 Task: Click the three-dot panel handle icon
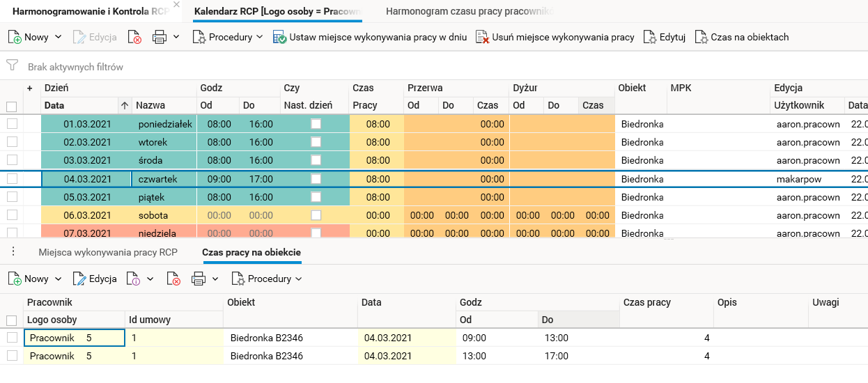pyautogui.click(x=13, y=251)
